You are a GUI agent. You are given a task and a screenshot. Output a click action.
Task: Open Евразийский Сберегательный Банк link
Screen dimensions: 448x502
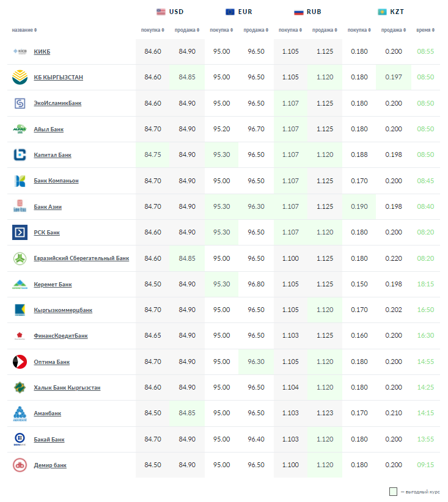point(81,258)
